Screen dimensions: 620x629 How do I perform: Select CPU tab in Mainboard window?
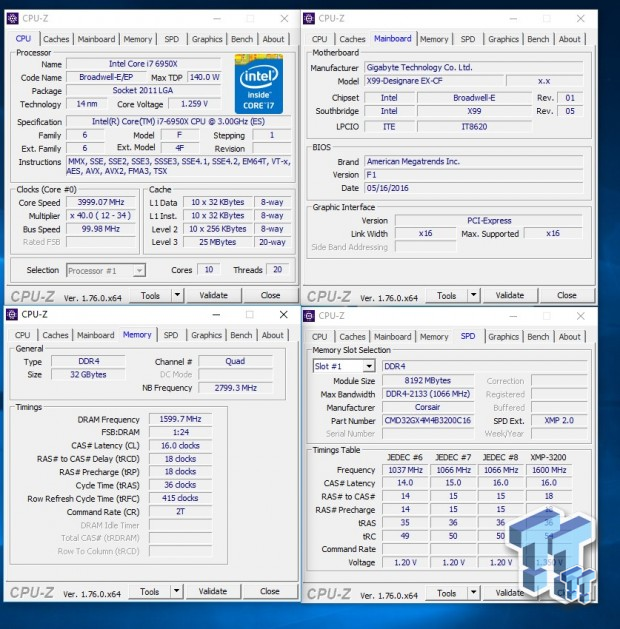(x=319, y=39)
